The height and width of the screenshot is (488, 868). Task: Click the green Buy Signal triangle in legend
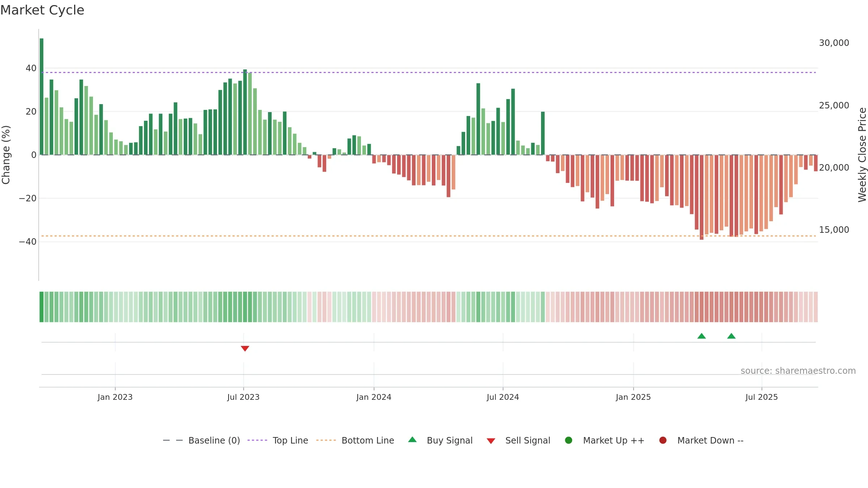click(412, 440)
